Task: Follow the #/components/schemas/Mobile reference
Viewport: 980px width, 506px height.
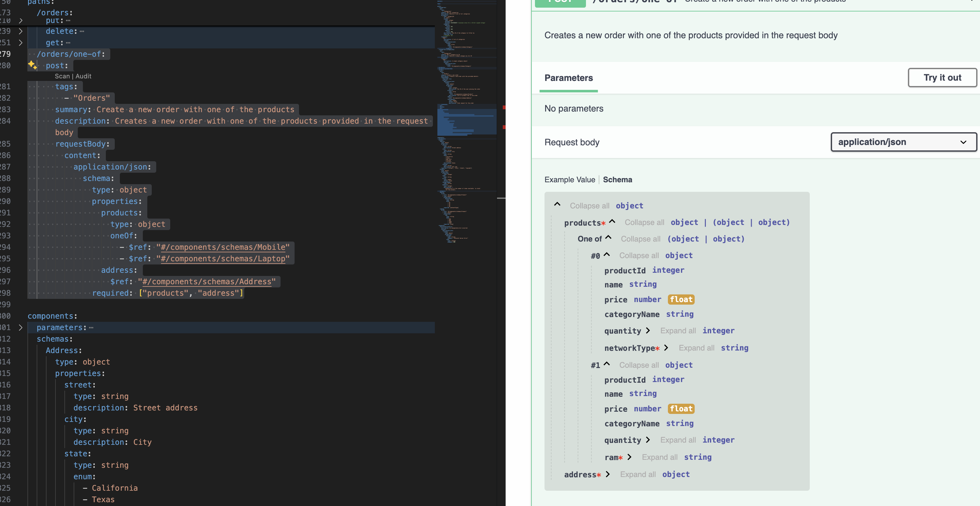Action: 223,247
